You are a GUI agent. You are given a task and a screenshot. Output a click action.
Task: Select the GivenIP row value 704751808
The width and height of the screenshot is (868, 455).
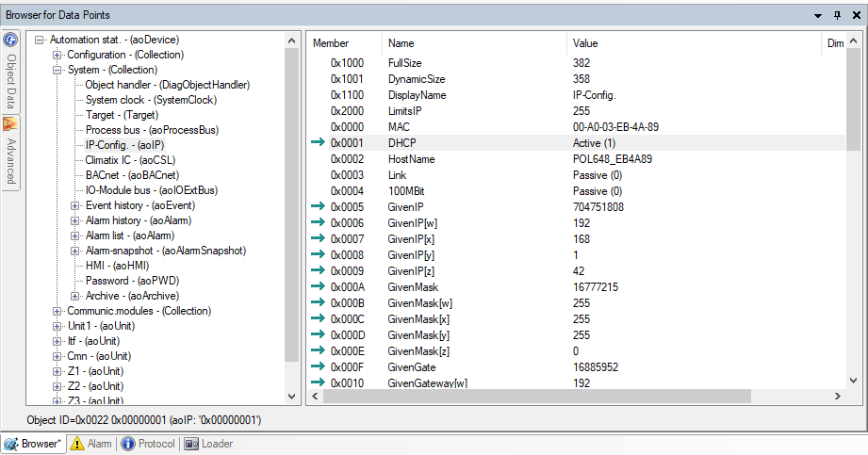point(598,207)
